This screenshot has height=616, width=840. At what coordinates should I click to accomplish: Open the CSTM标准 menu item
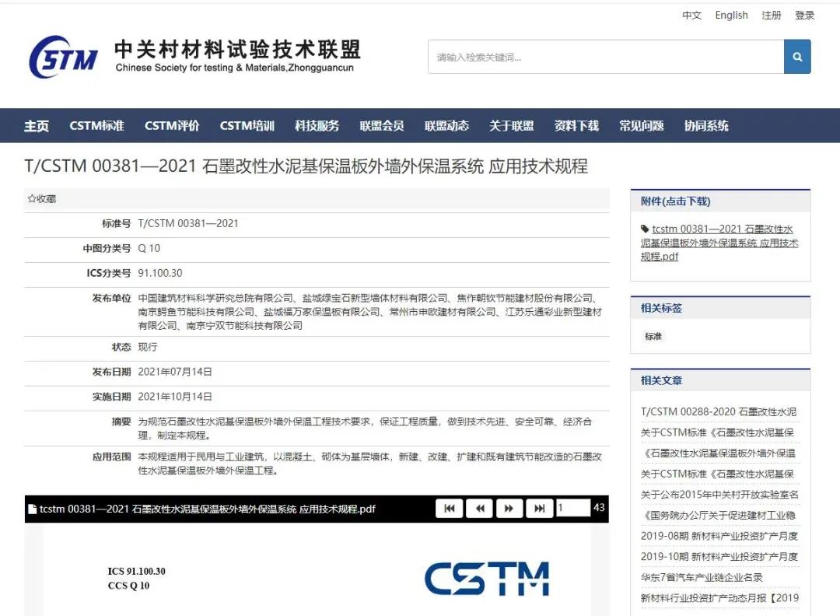[96, 126]
